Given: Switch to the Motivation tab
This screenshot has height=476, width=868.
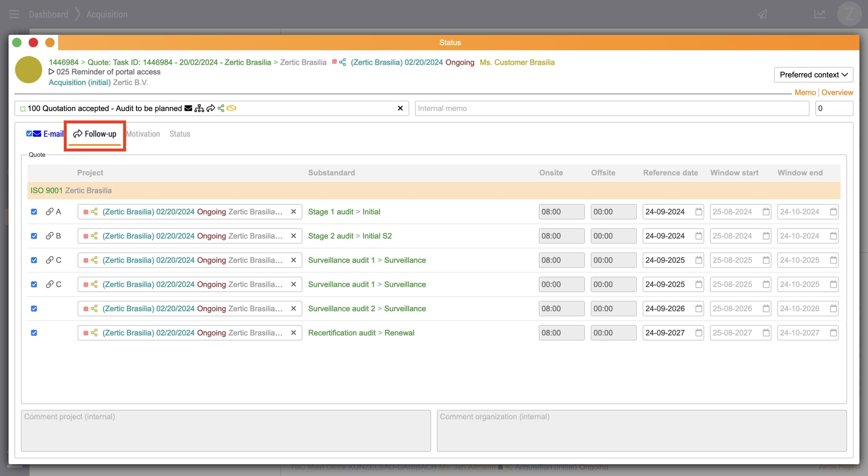Looking at the screenshot, I should coord(143,134).
